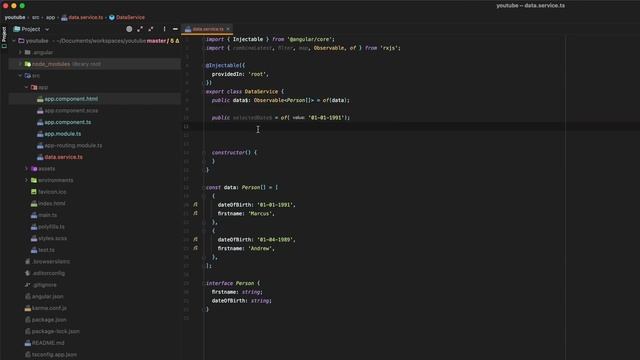This screenshot has height=360, width=640.
Task: Fold the interface Person block
Action: pos(204,283)
